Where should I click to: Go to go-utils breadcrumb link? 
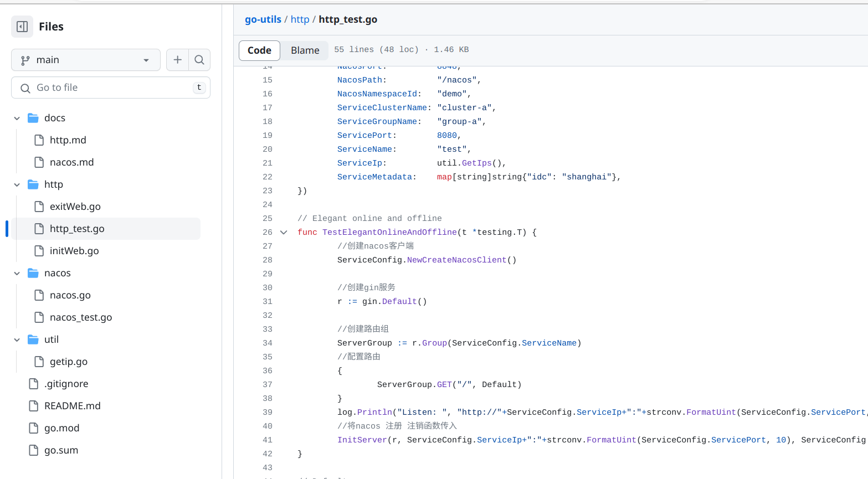pos(263,19)
